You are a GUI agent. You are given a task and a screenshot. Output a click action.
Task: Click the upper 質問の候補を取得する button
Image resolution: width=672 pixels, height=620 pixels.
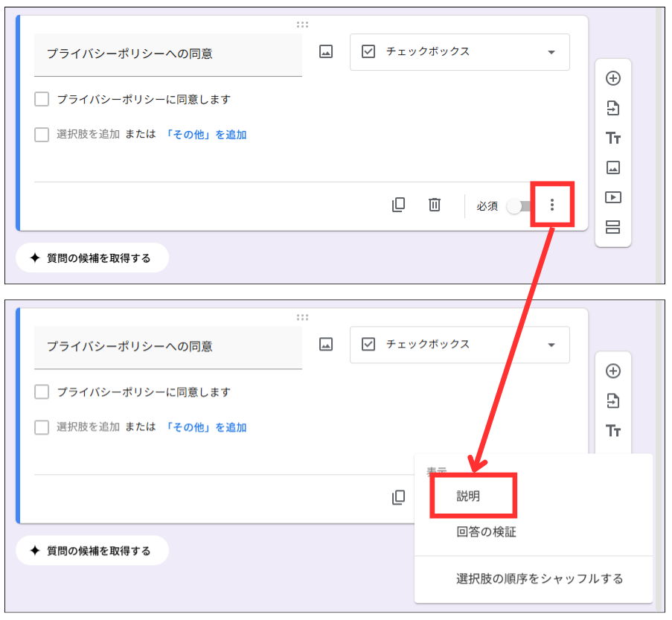pos(92,258)
